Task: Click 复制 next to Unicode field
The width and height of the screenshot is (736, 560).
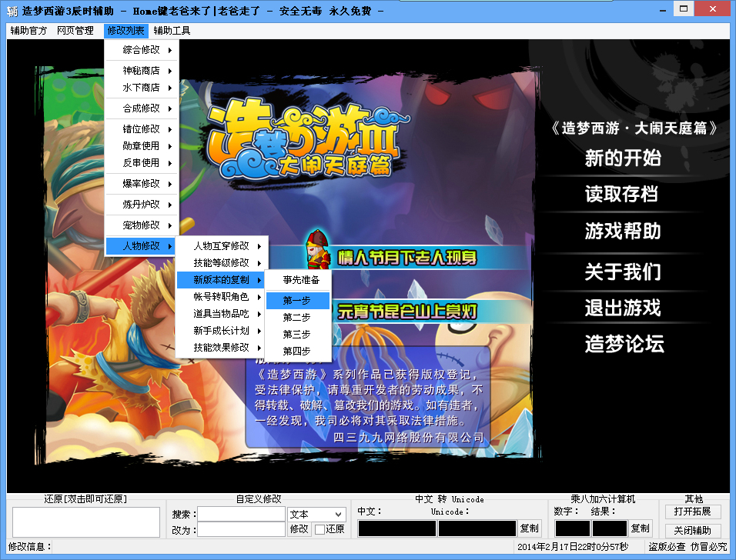Action: coord(530,528)
